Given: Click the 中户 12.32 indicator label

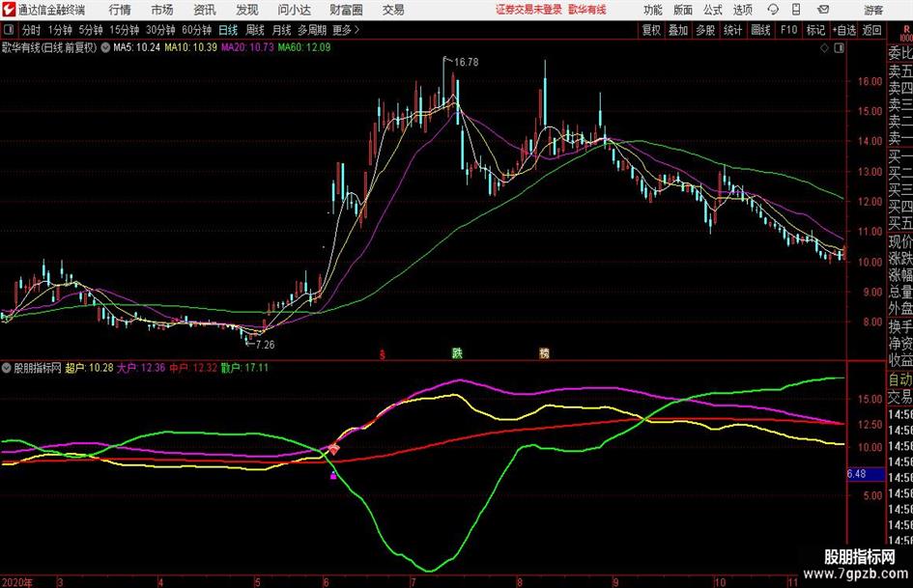Looking at the screenshot, I should click(192, 368).
